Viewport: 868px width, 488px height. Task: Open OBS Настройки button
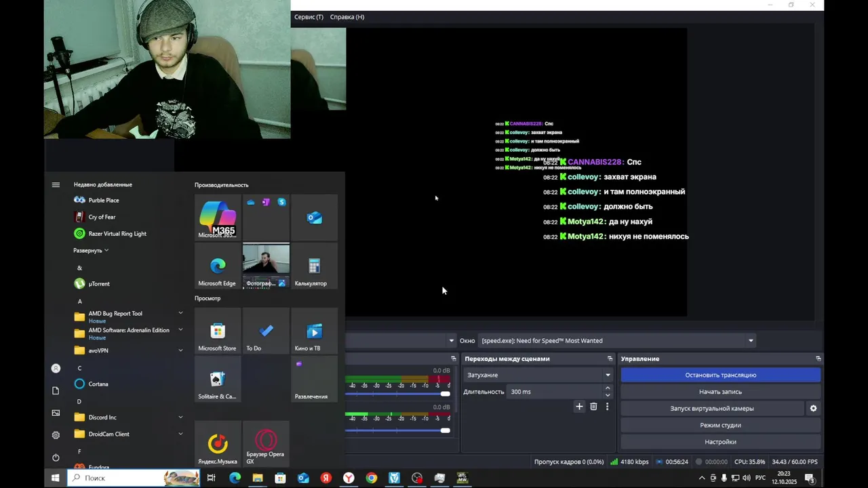tap(720, 442)
